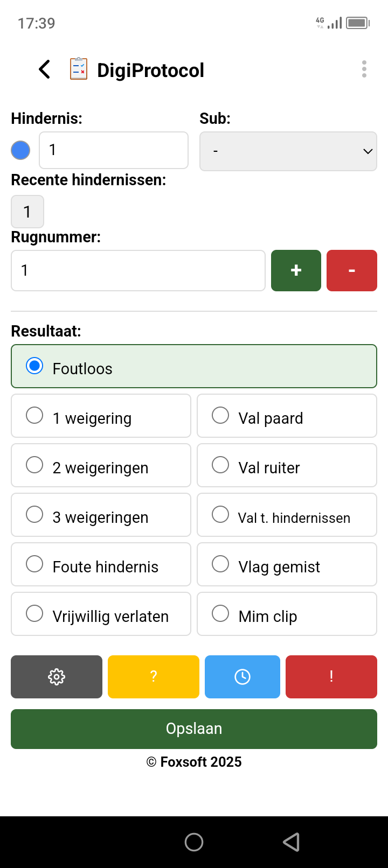Select the Foutloos radio option
This screenshot has width=388, height=868.
(x=194, y=366)
